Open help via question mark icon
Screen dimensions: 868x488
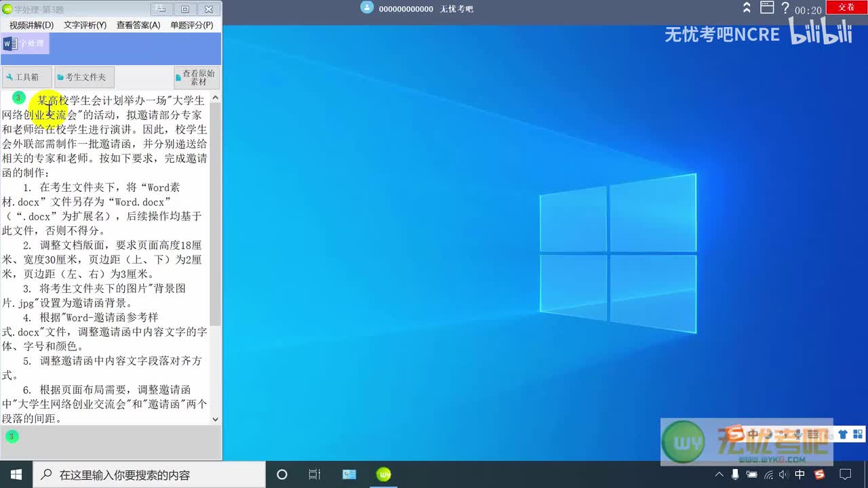[785, 8]
